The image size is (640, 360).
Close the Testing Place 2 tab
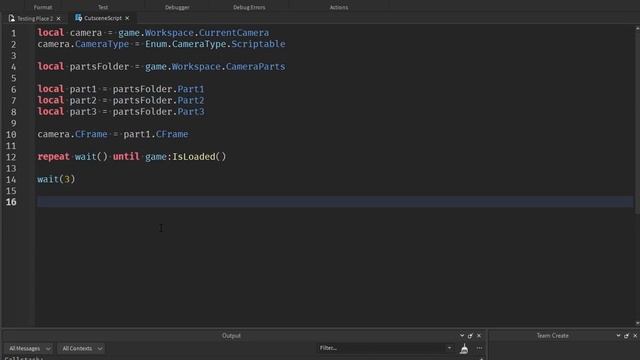coord(59,18)
